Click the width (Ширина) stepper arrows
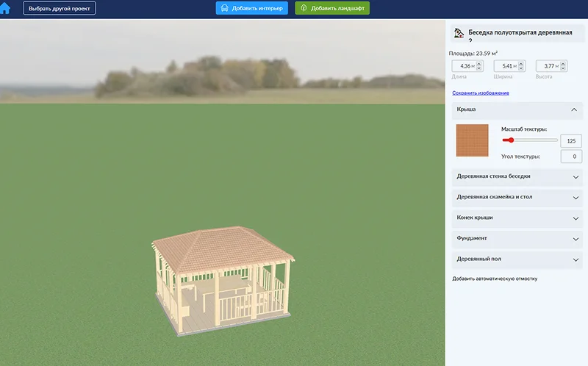This screenshot has width=588, height=366. (522, 66)
